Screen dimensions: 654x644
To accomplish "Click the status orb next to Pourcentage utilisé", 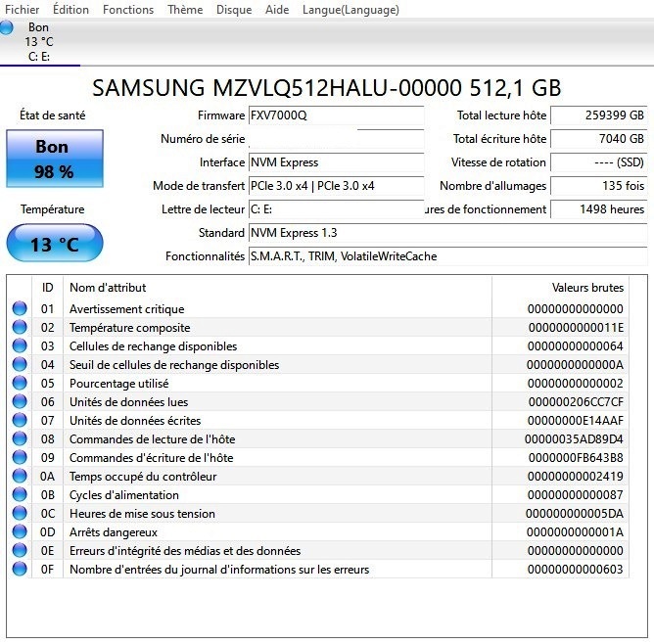I will click(x=20, y=384).
